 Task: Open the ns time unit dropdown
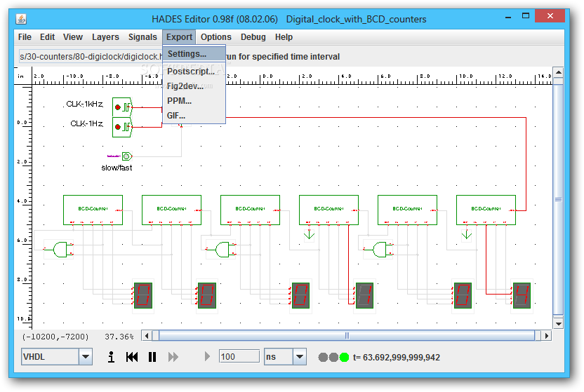click(x=300, y=357)
